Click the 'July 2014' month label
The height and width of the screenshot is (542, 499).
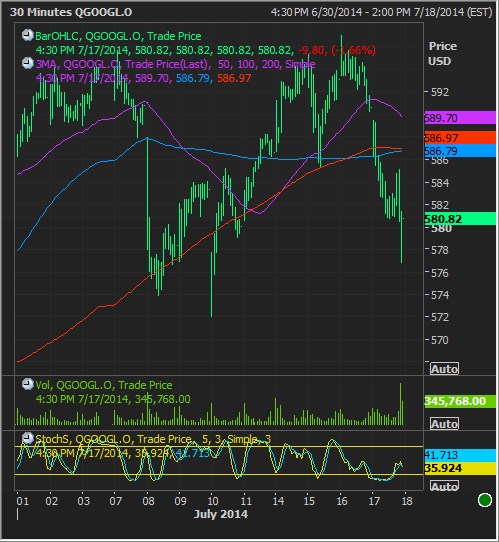(x=221, y=514)
